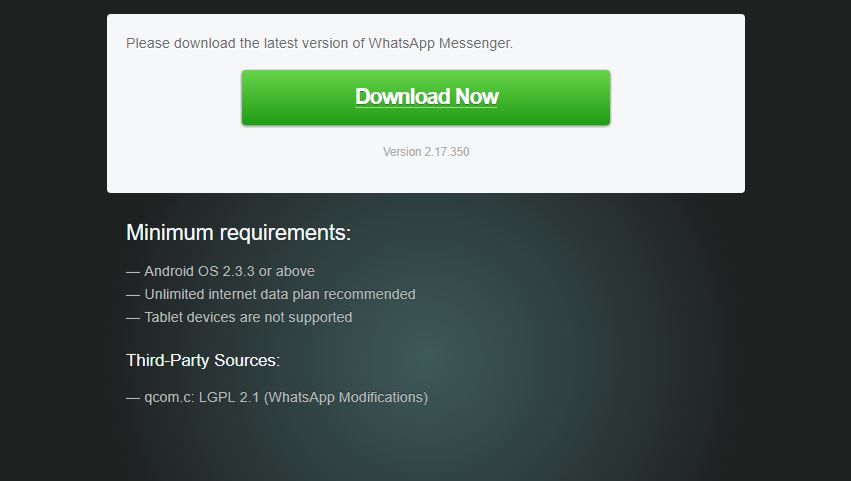
Task: Click 'qcom.c: LGPL 2.1 (WhatsApp Modifications)' entry
Action: coord(277,397)
